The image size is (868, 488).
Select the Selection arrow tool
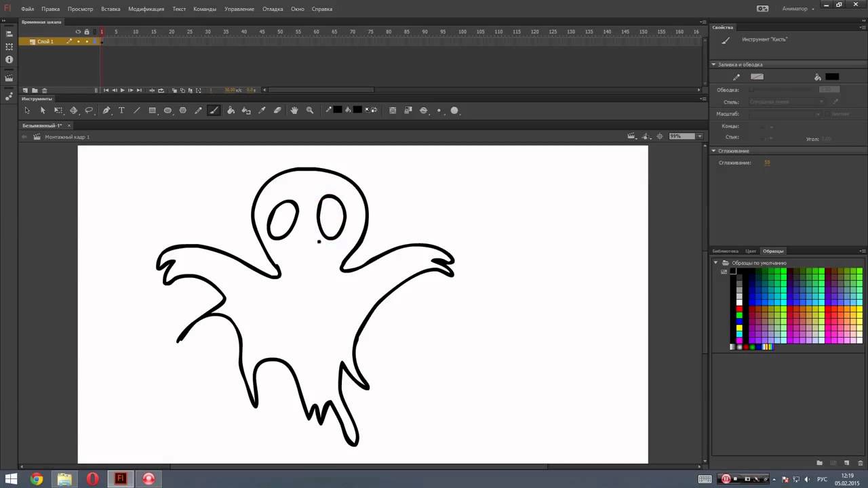coord(27,110)
